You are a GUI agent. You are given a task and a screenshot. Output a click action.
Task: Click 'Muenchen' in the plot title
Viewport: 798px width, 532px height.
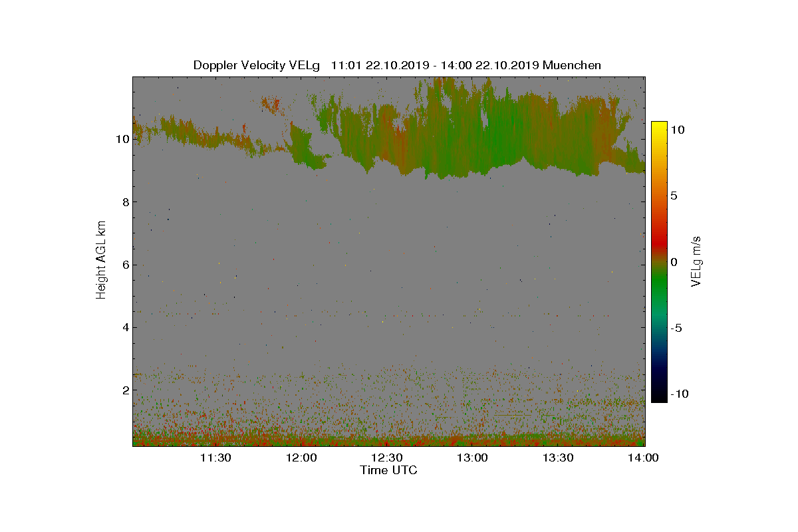click(x=572, y=65)
